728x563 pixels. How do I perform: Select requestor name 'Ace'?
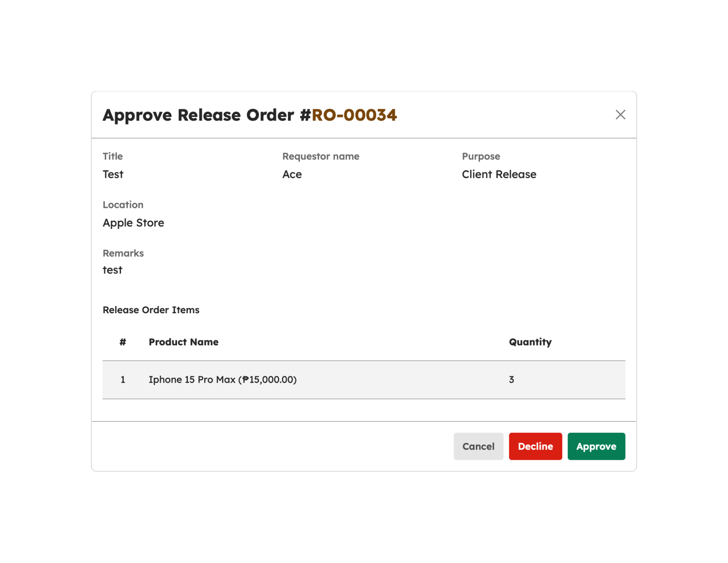tap(292, 174)
